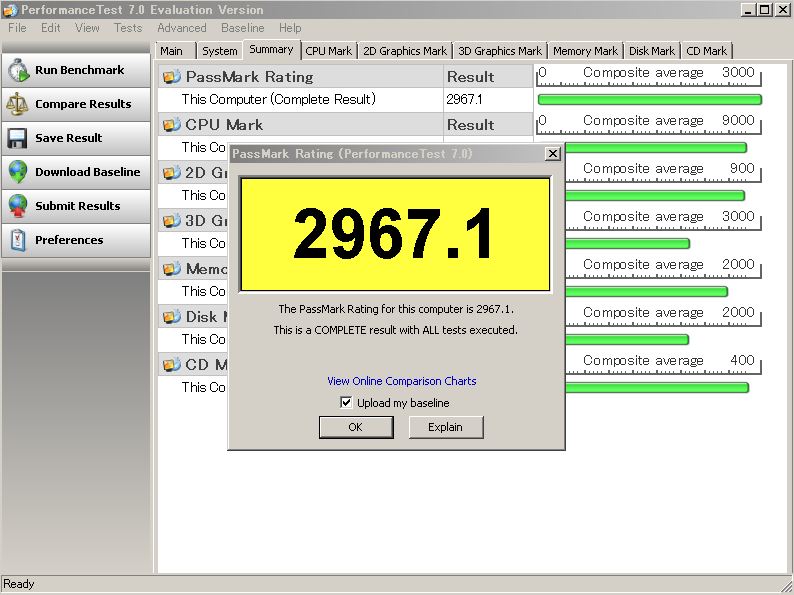Screen dimensions: 794x595
Task: Select the Summary tab
Action: pyautogui.click(x=271, y=50)
